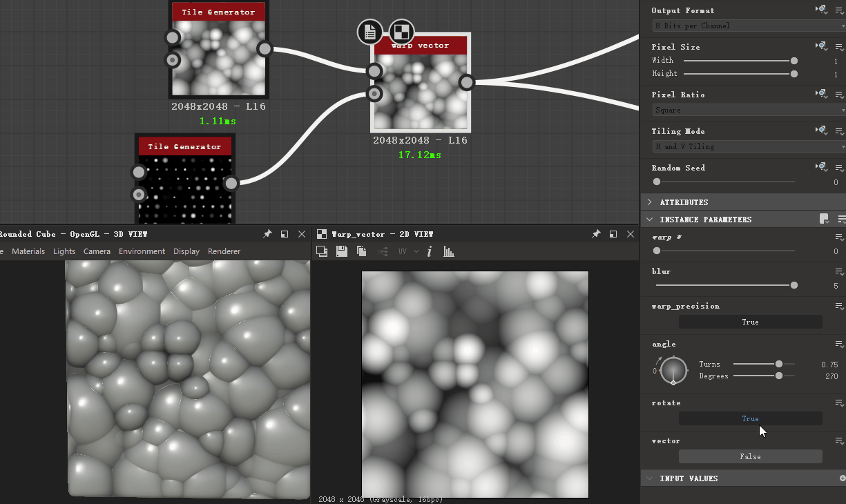Open the Lights menu in 3D View

[64, 251]
